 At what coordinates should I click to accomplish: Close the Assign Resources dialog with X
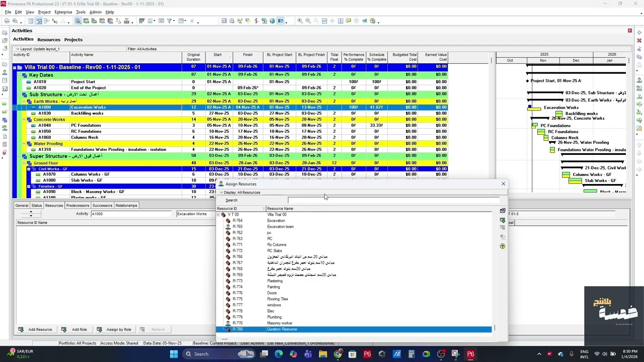pos(503,184)
